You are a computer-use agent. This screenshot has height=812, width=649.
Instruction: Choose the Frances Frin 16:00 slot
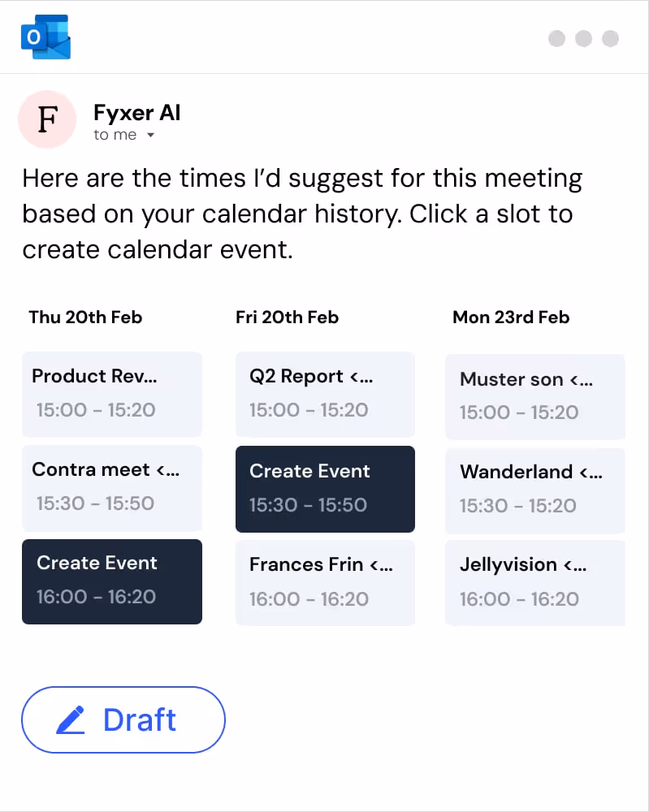(325, 582)
